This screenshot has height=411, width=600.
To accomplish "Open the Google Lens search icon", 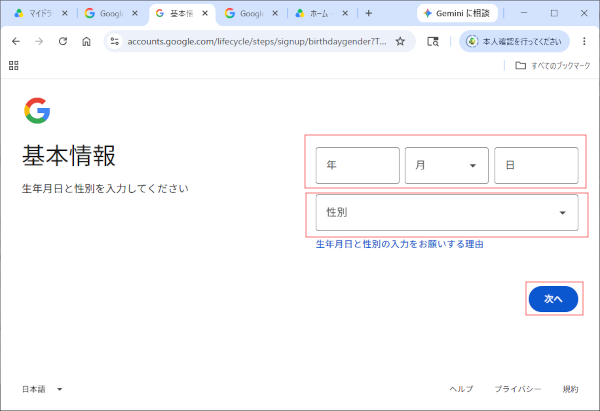I will (433, 41).
